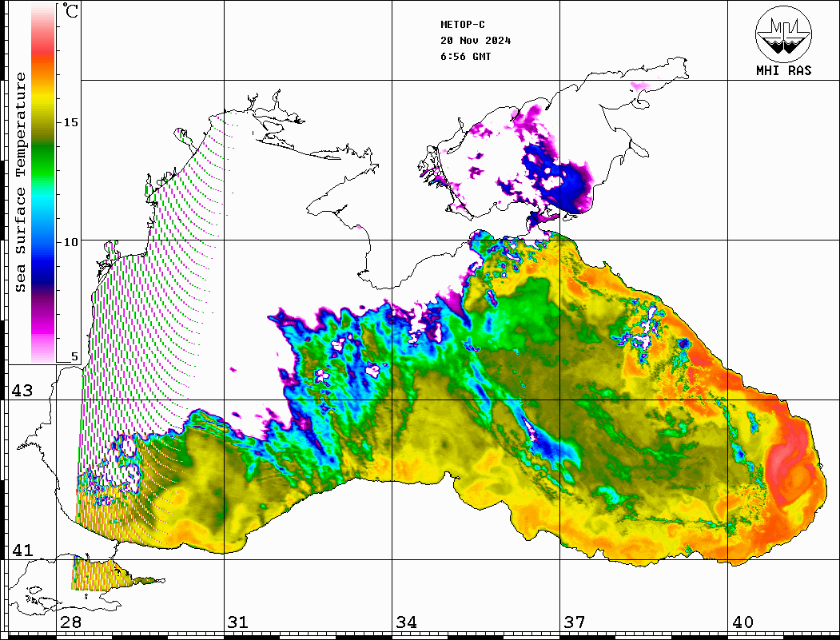Click the 10 value on temperature scale

(x=70, y=242)
